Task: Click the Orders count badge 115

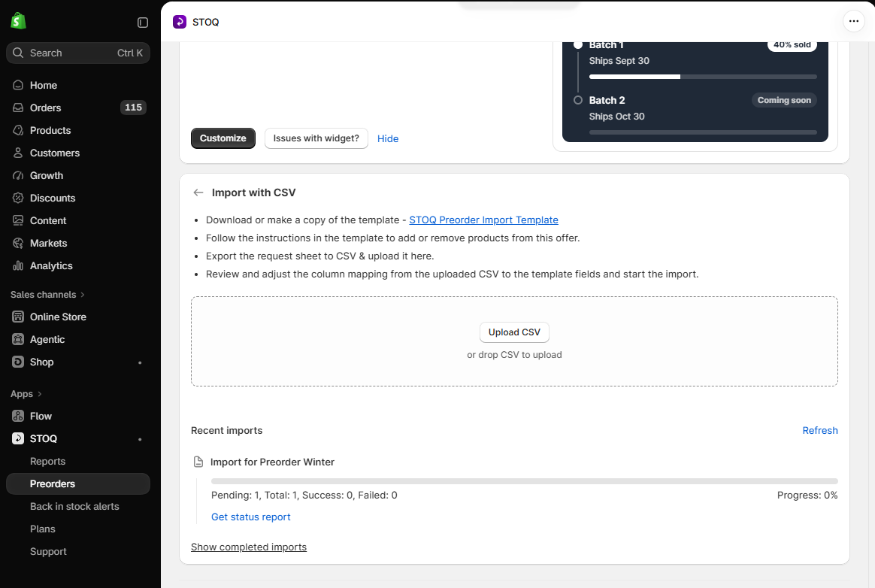Action: coord(133,108)
